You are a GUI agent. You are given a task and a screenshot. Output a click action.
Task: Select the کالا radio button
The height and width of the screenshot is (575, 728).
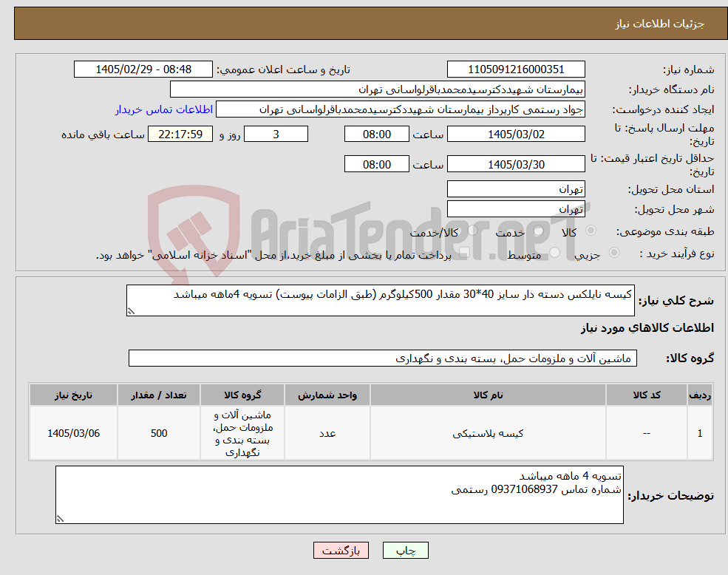591,231
